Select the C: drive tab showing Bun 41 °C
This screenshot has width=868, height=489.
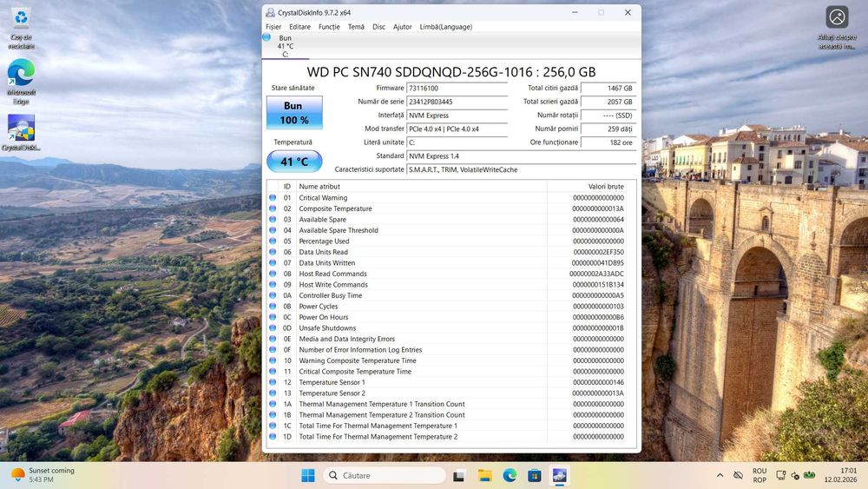pos(285,46)
